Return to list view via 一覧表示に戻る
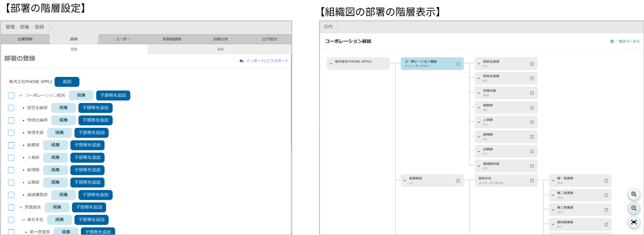This screenshot has width=644, height=235. point(625,42)
